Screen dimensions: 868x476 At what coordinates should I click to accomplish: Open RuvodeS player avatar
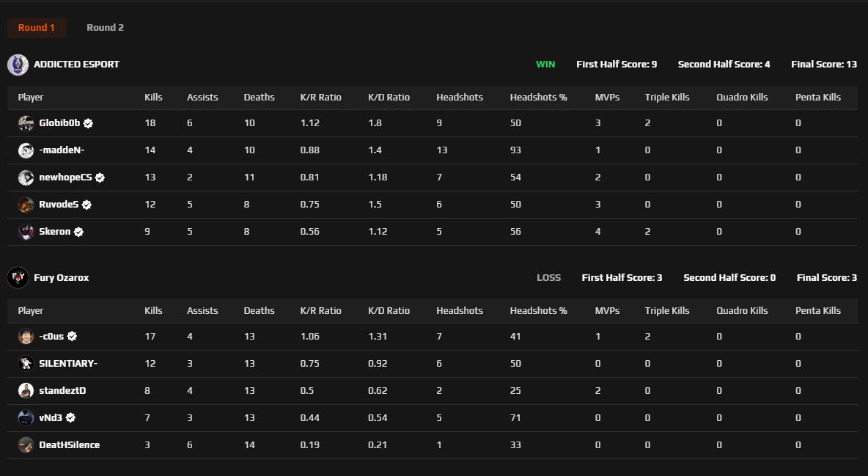[x=26, y=205]
